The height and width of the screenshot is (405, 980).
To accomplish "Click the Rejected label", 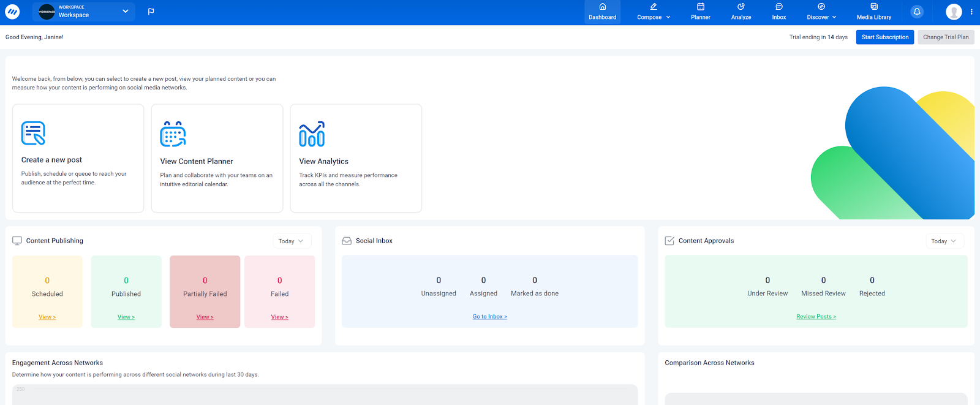I will (x=872, y=293).
